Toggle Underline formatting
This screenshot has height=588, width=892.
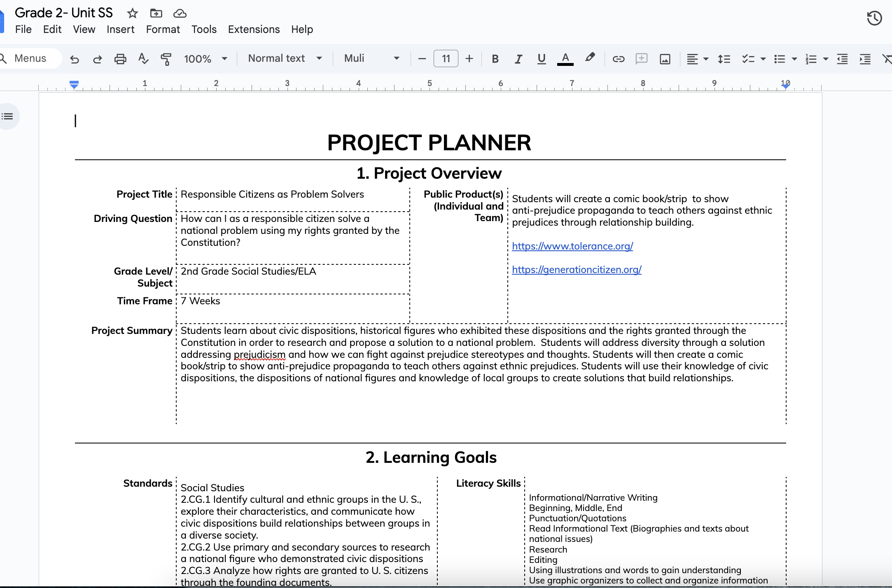(541, 59)
